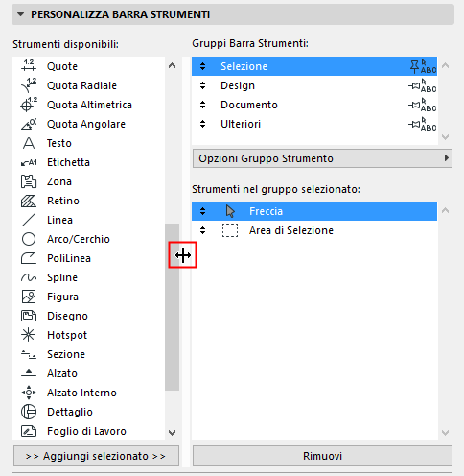Click the splitter handle between the lists
The width and height of the screenshot is (464, 476).
(183, 255)
